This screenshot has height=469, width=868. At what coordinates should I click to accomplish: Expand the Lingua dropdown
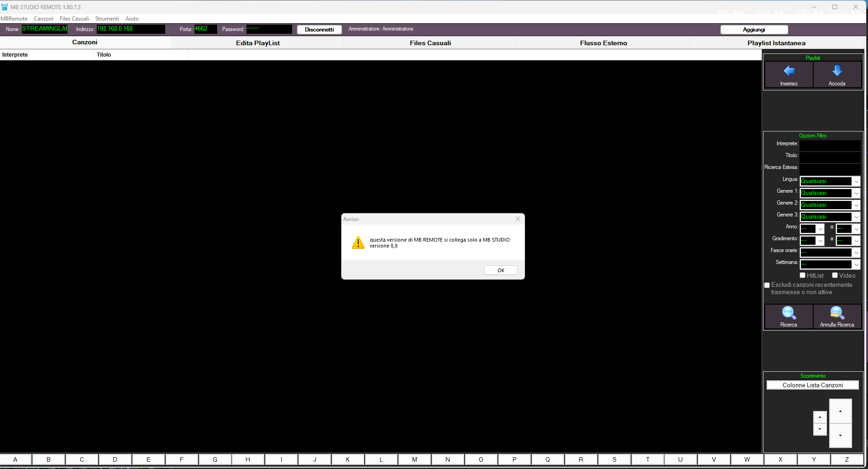coord(856,182)
